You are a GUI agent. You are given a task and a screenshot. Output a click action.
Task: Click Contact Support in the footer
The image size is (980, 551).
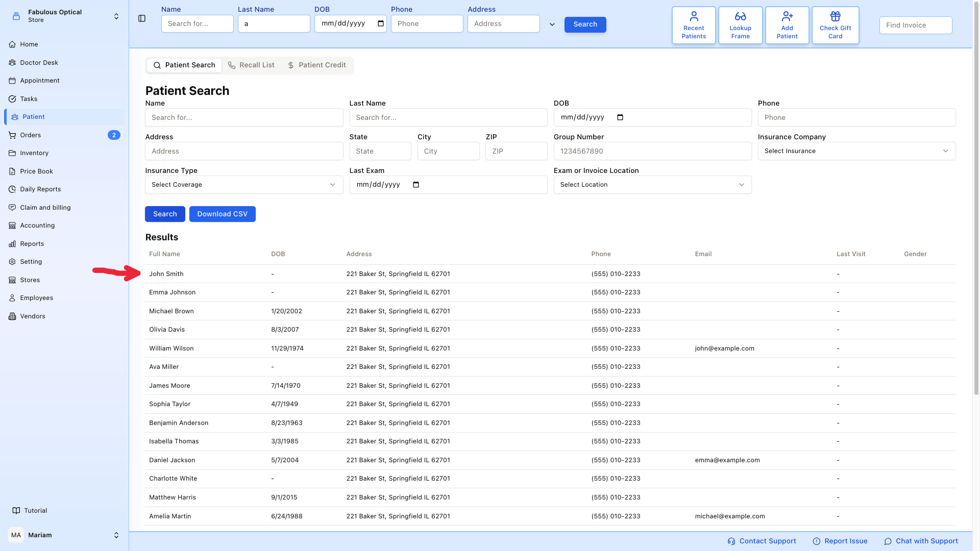(762, 541)
